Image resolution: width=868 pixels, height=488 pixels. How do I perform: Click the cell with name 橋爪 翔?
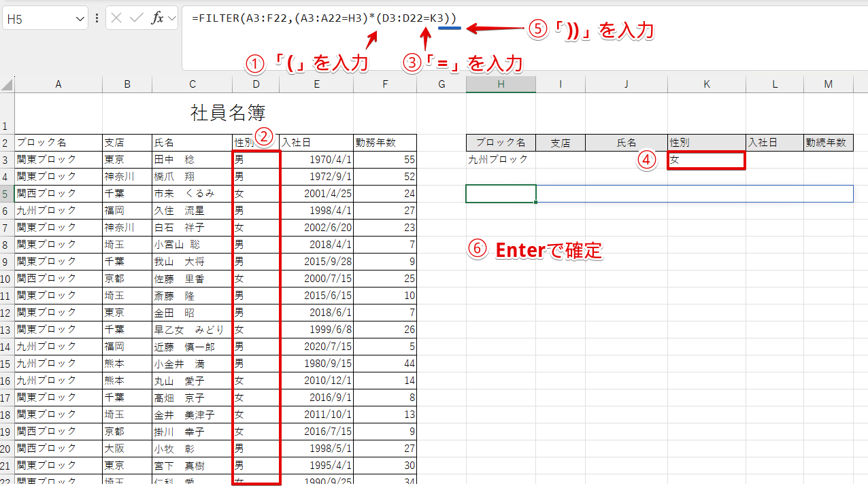click(x=193, y=177)
